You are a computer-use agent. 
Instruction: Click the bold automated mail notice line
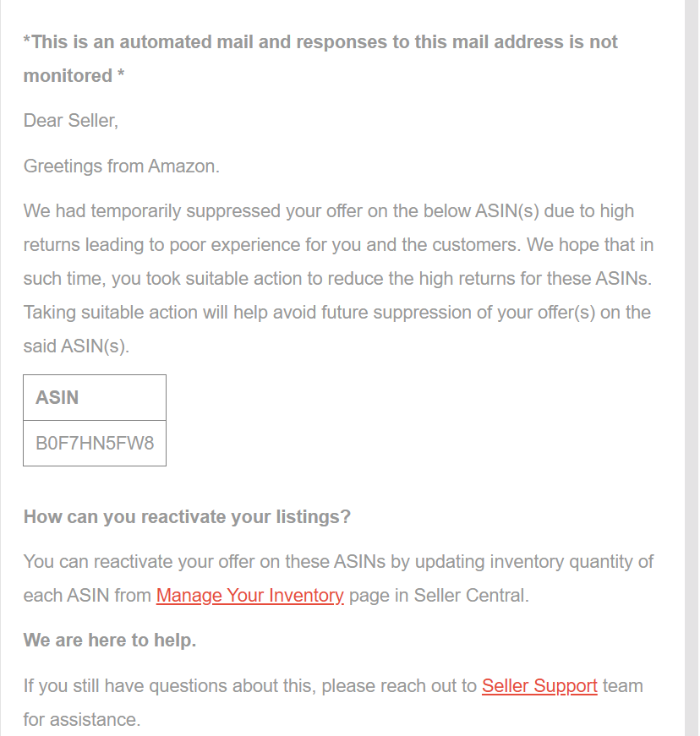(x=320, y=42)
